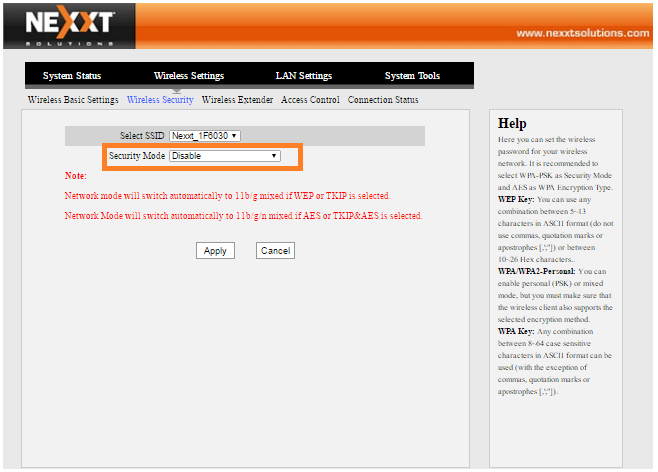Switch to Wireless Basic Settings tab
The height and width of the screenshot is (472, 658).
tap(73, 100)
